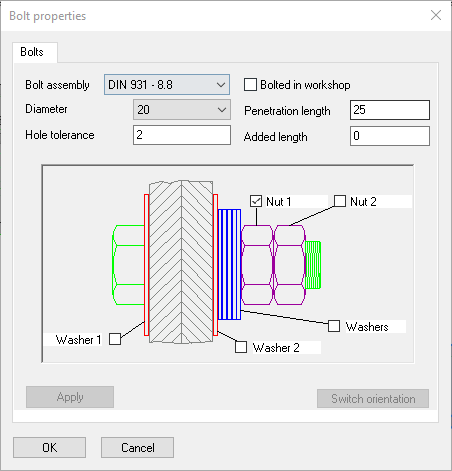Tick the Washer 1 checkbox
The image size is (452, 471).
(x=115, y=339)
